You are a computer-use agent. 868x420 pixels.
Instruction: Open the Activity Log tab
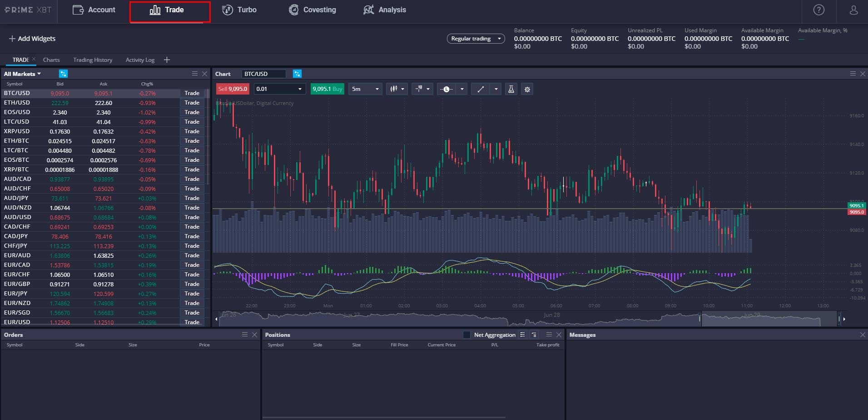click(140, 60)
